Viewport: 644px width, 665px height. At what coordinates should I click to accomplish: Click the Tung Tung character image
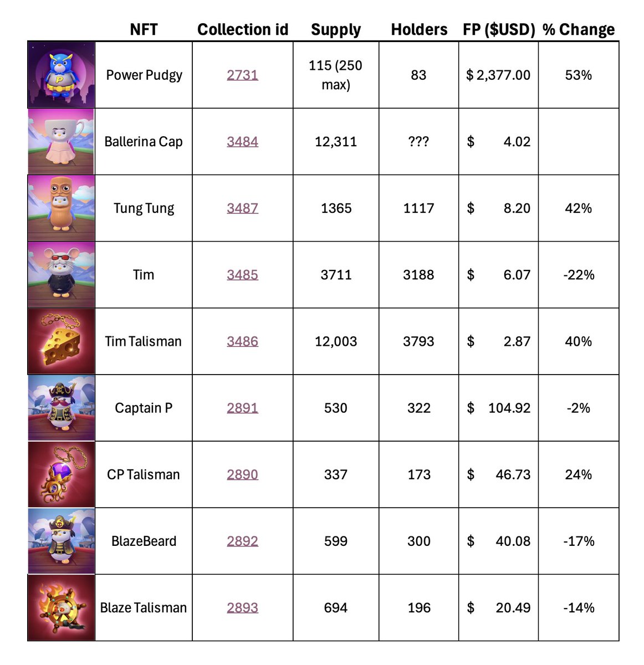click(x=61, y=208)
